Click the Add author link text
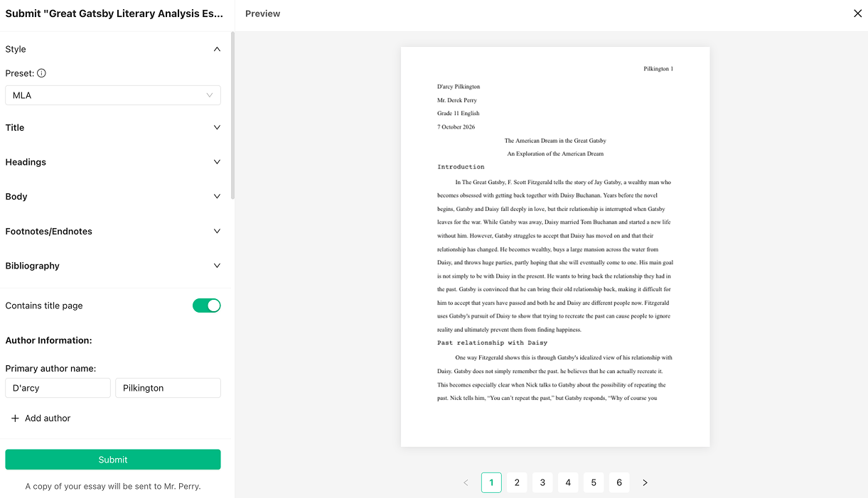 (x=48, y=418)
